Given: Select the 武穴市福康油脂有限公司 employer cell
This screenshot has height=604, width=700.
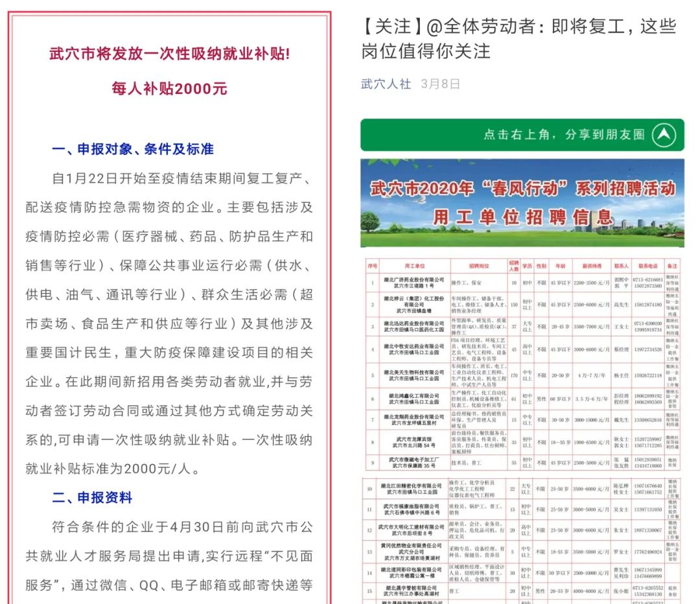Looking at the screenshot, I should [411, 509].
